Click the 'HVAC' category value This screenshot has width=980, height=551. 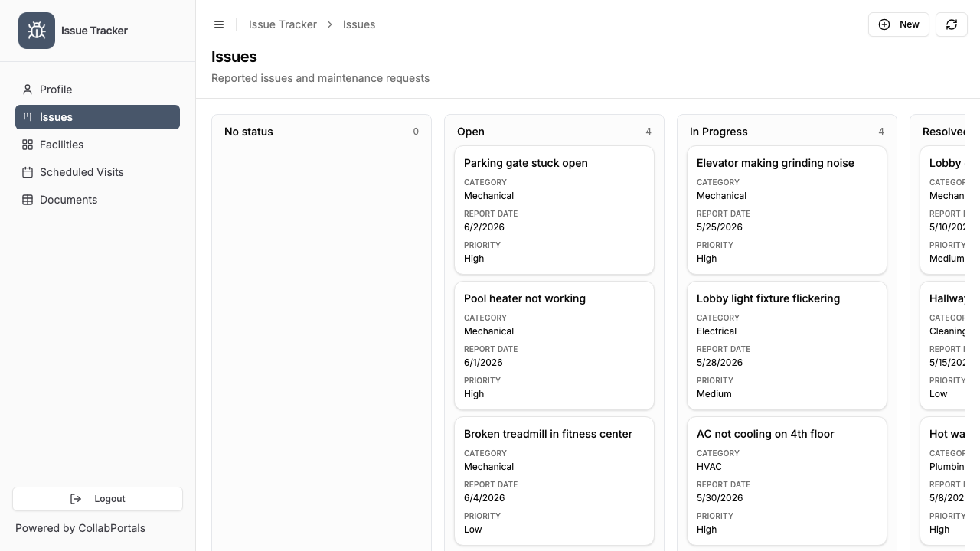709,467
